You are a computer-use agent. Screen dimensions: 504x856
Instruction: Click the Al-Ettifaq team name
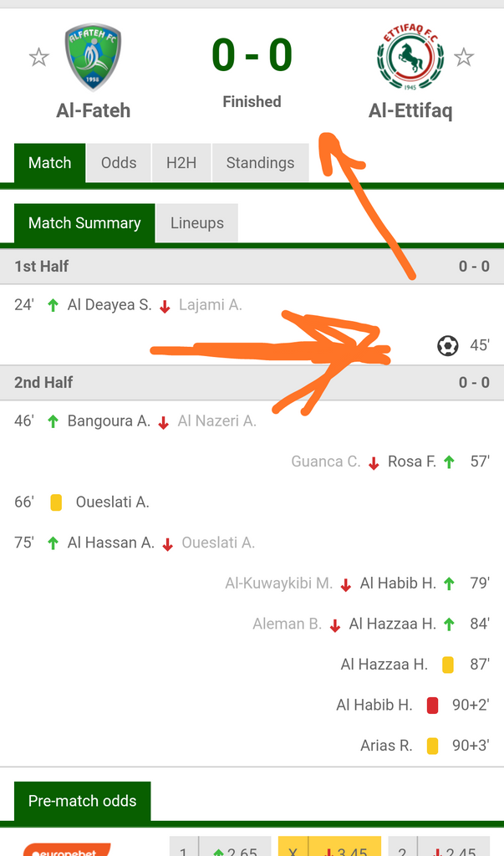(410, 110)
